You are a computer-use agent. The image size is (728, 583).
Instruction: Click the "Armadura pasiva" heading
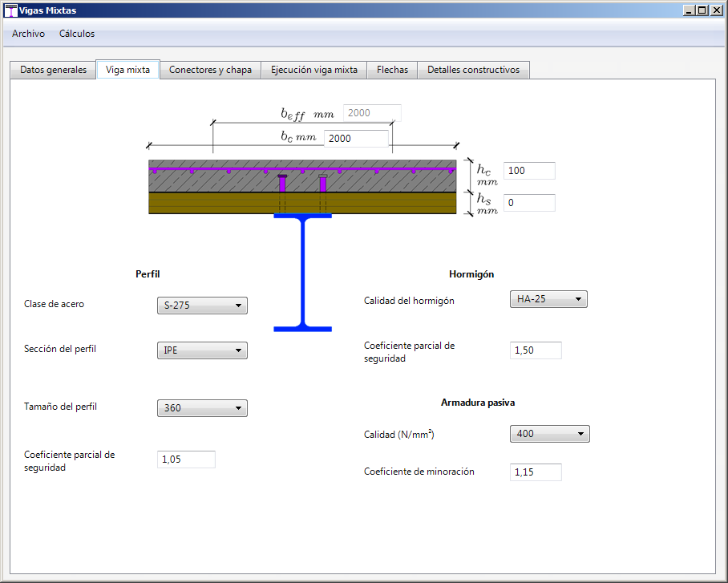478,403
